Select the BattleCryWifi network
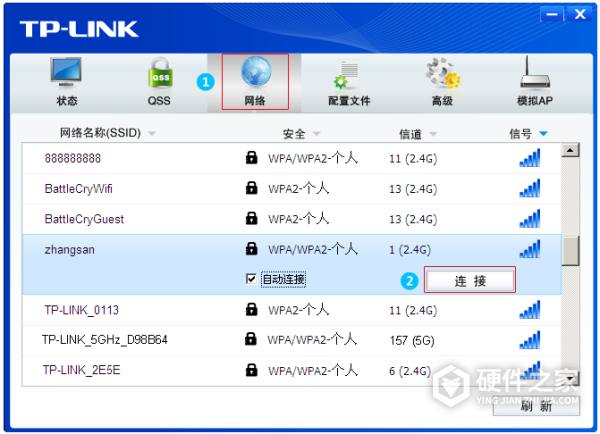 (x=78, y=188)
